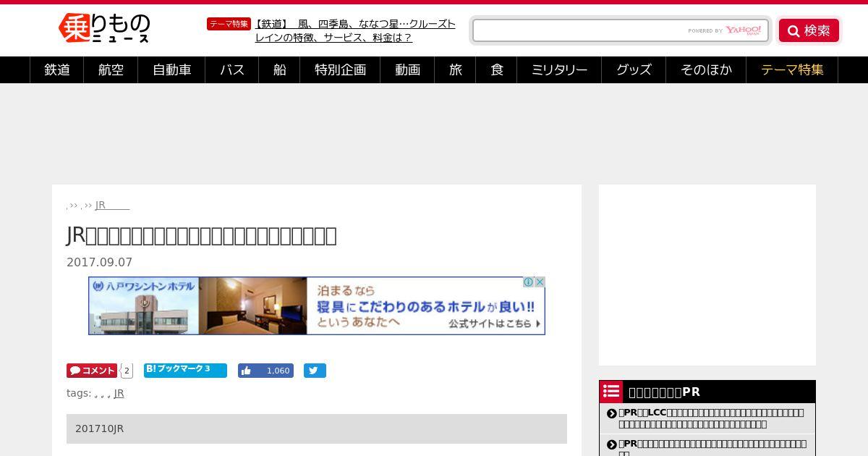Screen dimensions: 868x456
Task: Open the 【鉄道】 cruise train headline link
Action: [355, 30]
